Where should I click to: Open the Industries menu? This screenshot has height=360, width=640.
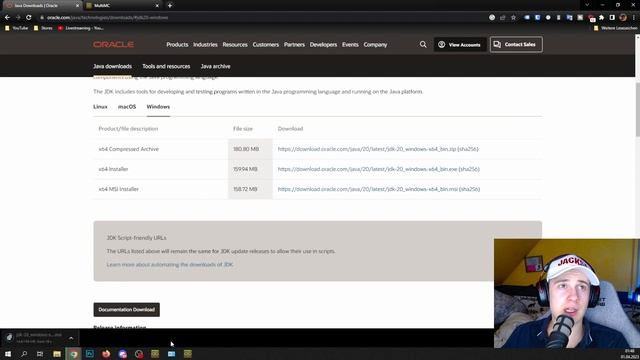tap(205, 44)
